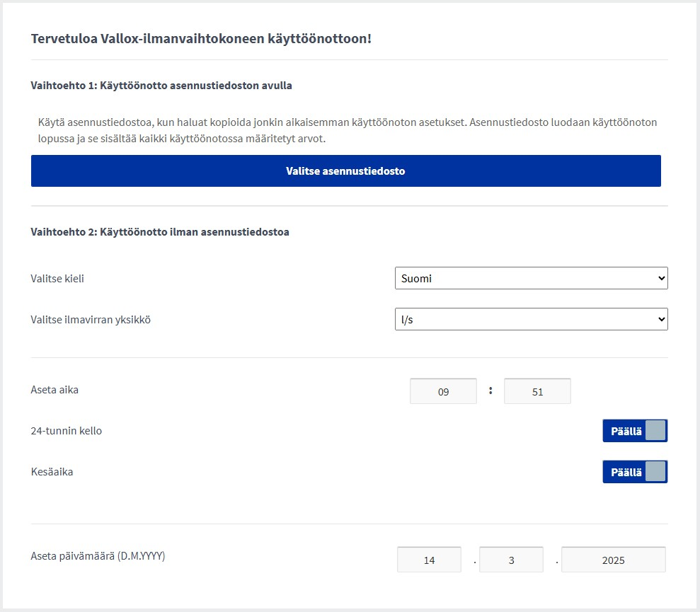Viewport: 700px width, 612px height.
Task: Click the Vaihtoehto 2 section heading
Action: click(x=160, y=232)
